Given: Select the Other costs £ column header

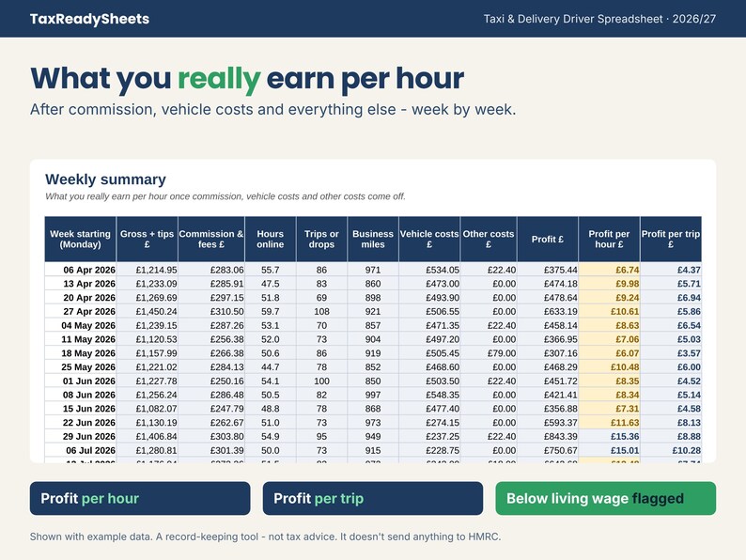Looking at the screenshot, I should coord(489,239).
